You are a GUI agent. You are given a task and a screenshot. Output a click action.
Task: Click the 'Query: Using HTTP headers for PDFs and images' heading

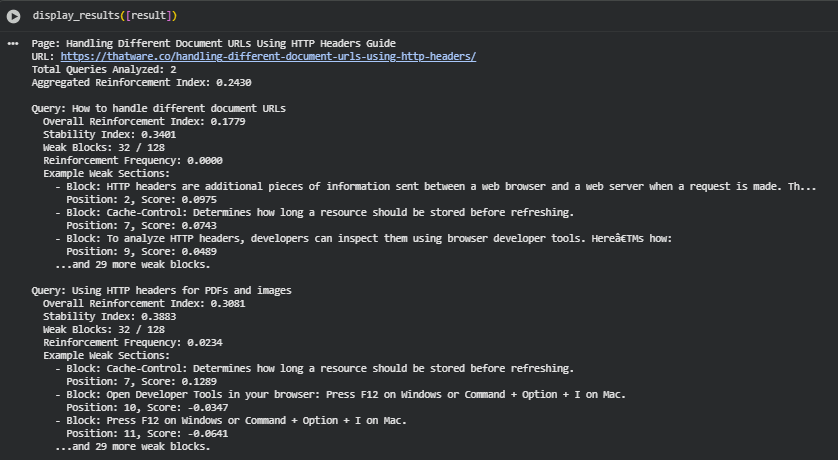[161, 291]
